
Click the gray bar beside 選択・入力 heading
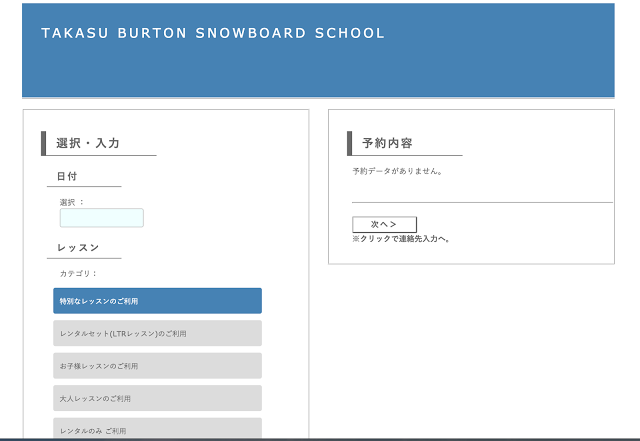[44, 144]
